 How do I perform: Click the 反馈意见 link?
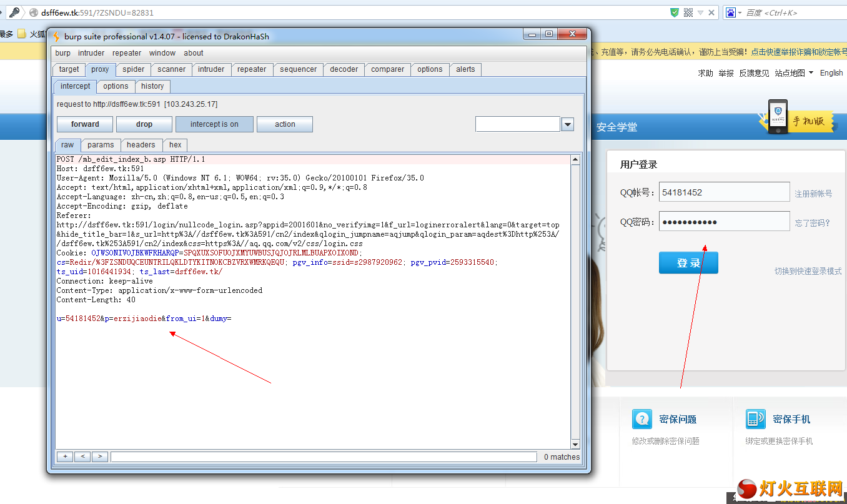(x=754, y=73)
